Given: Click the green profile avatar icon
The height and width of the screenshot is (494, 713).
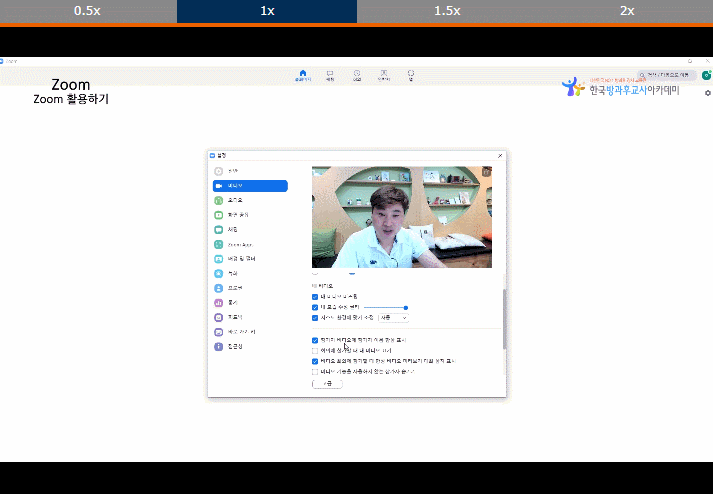Looking at the screenshot, I should 707,75.
